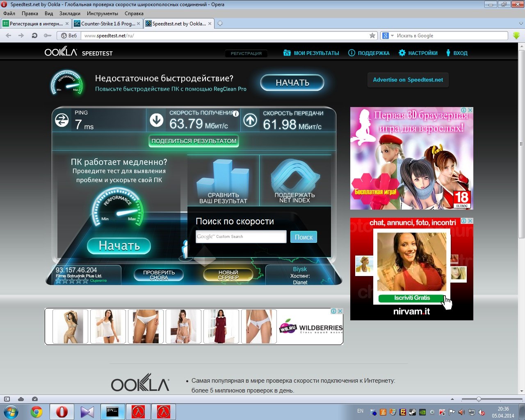Click the info icon beside Скорость получения

[236, 114]
